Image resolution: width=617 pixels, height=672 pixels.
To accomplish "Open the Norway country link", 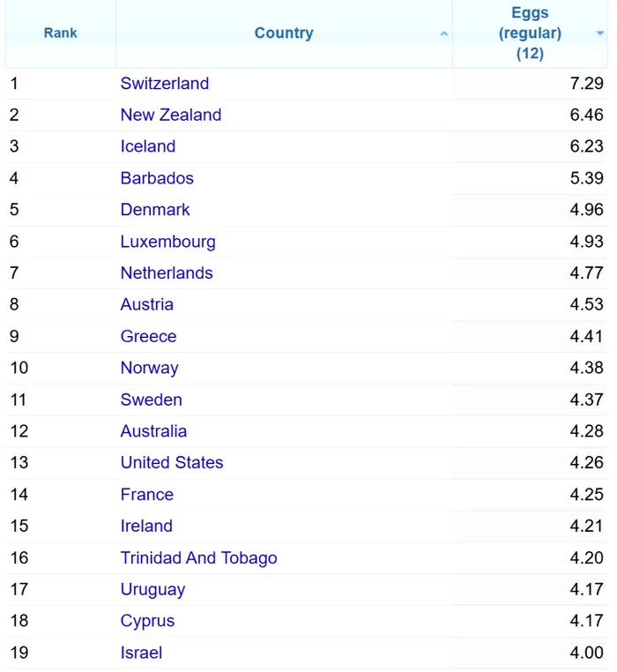I will click(150, 369).
